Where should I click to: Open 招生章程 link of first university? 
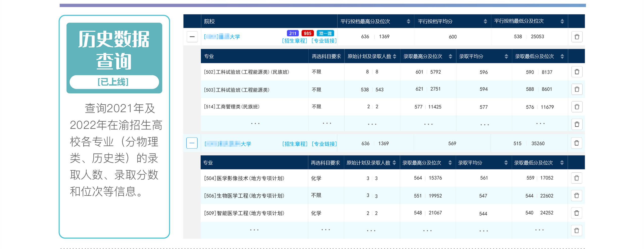click(x=294, y=41)
